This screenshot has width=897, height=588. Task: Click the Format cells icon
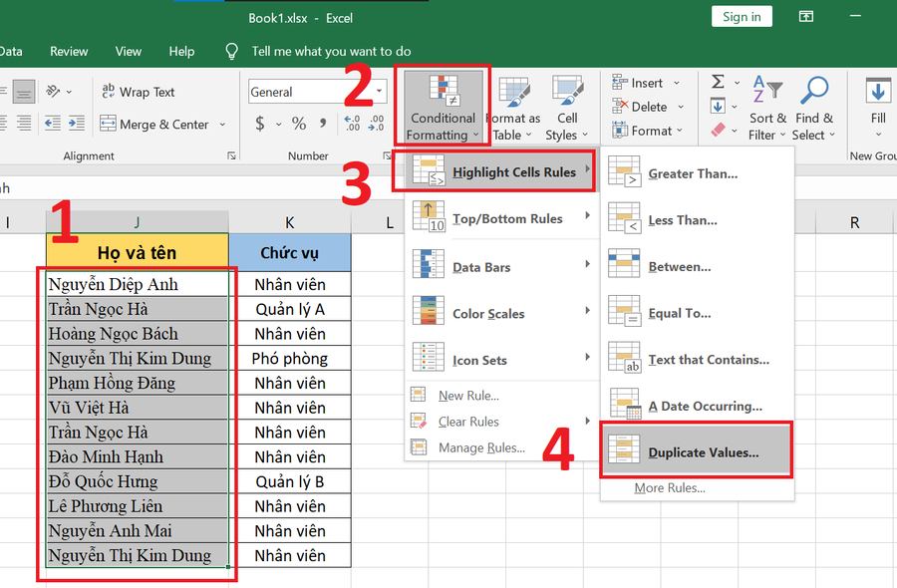[620, 131]
